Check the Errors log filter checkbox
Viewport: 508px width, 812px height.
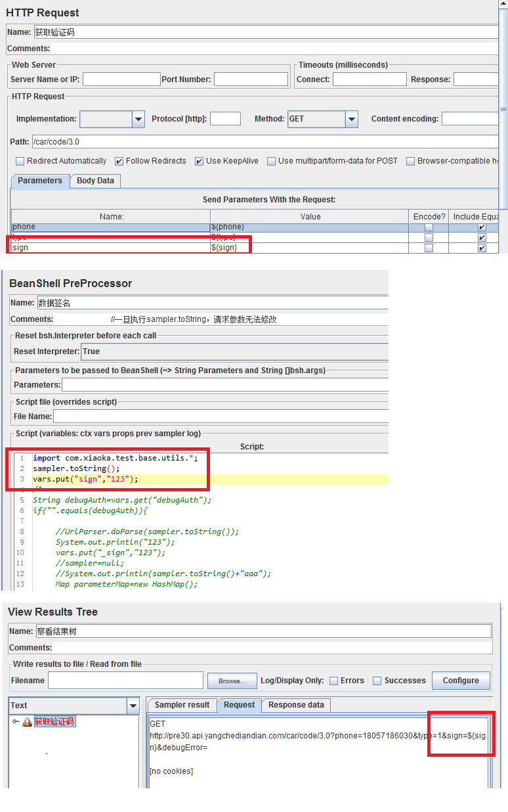coord(333,681)
